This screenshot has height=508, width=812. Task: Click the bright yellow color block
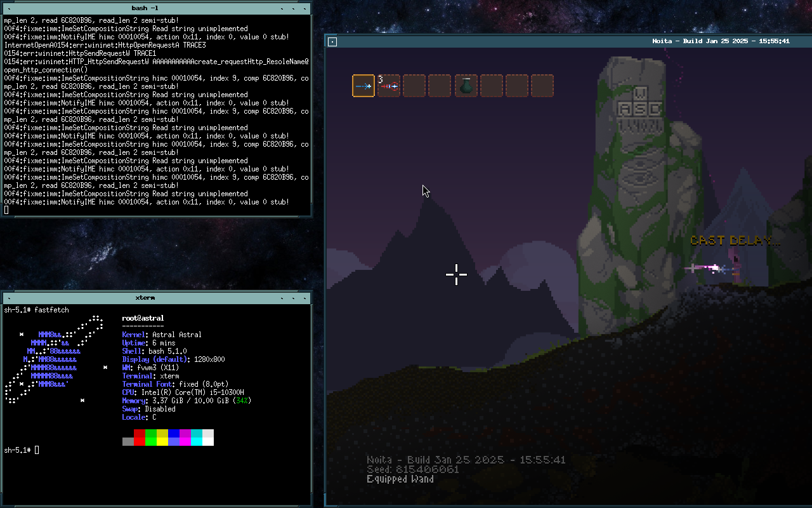pos(162,441)
